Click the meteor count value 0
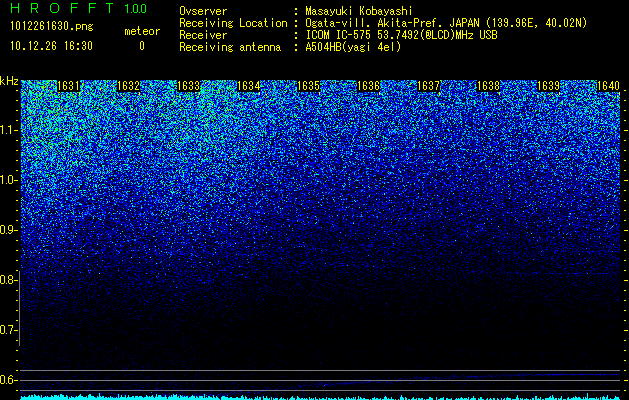The image size is (629, 400). click(x=142, y=46)
